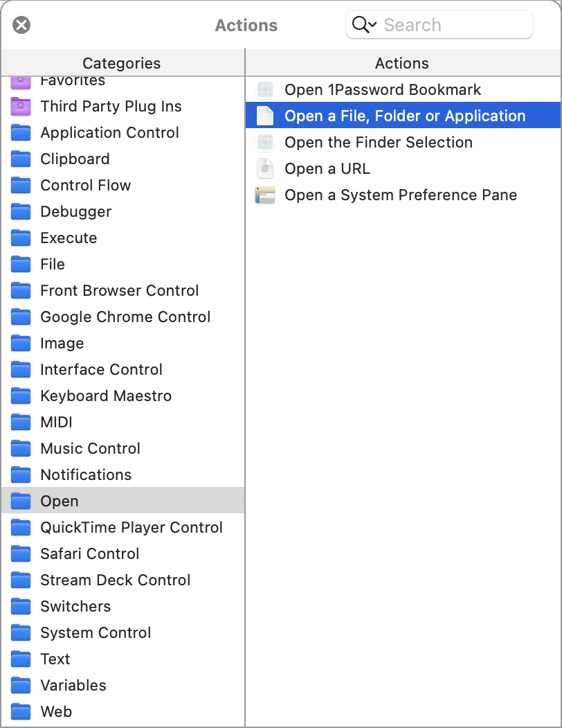
Task: Select the Keyboard Maestro category
Action: [106, 396]
